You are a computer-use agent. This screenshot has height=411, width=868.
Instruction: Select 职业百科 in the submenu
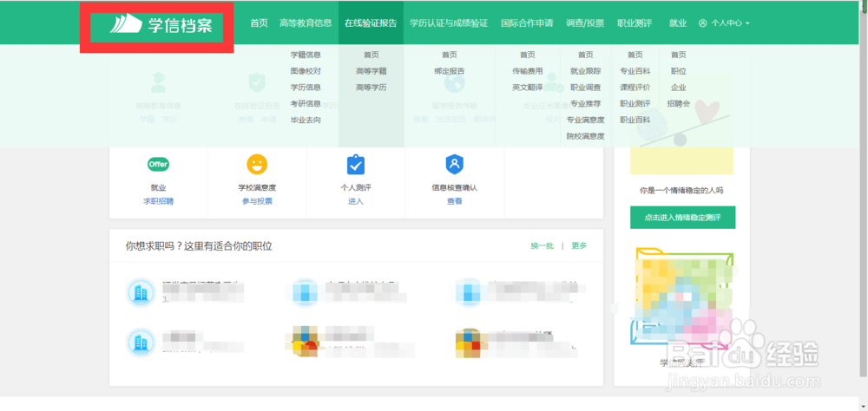click(x=635, y=120)
